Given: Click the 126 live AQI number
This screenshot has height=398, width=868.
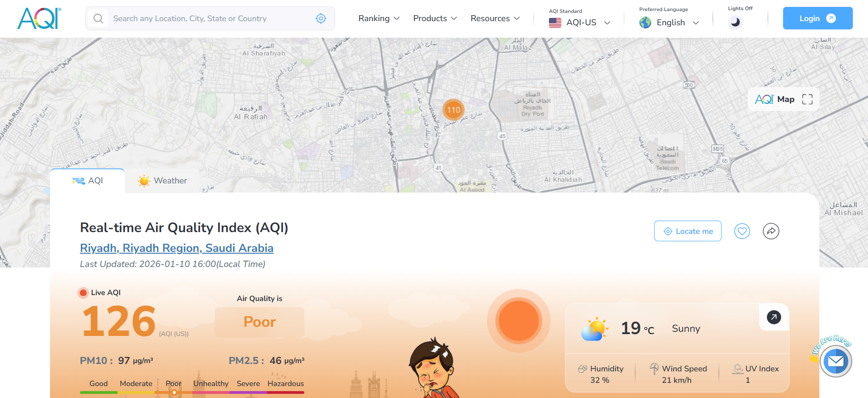Looking at the screenshot, I should 119,321.
